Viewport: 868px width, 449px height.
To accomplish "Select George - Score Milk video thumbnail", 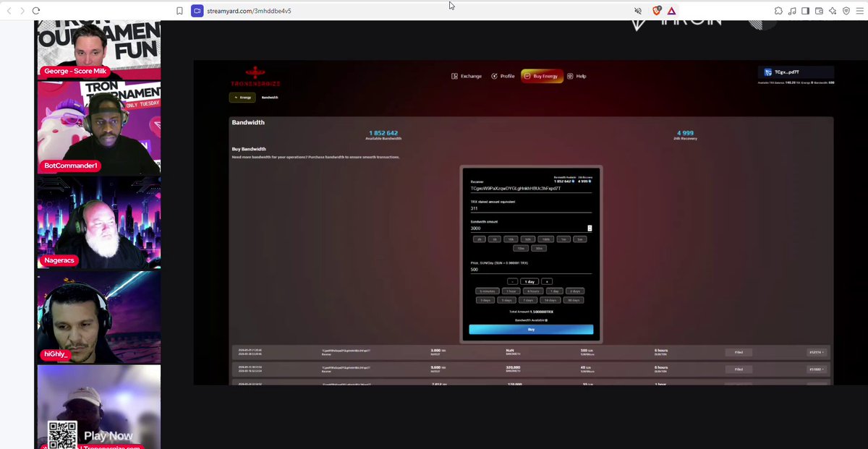I will coord(98,51).
